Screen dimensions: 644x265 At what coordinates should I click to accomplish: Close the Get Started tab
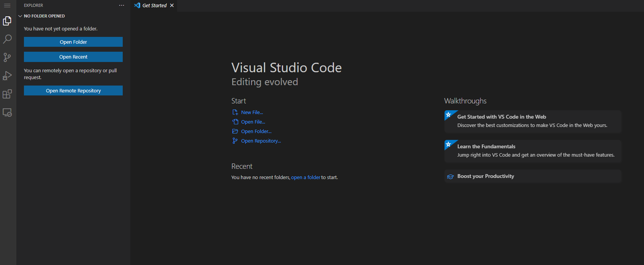coord(172,5)
